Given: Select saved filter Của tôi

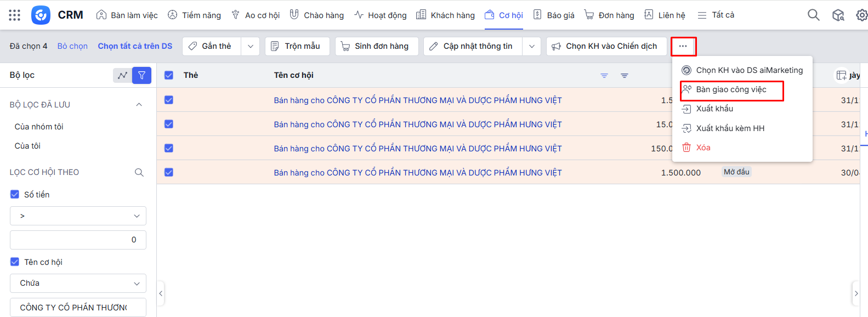Looking at the screenshot, I should (27, 146).
